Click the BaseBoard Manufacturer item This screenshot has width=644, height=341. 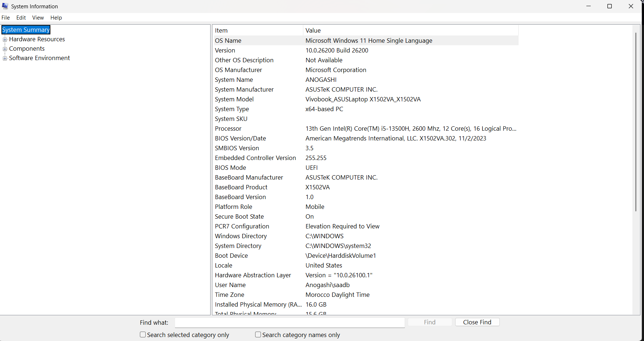click(249, 177)
